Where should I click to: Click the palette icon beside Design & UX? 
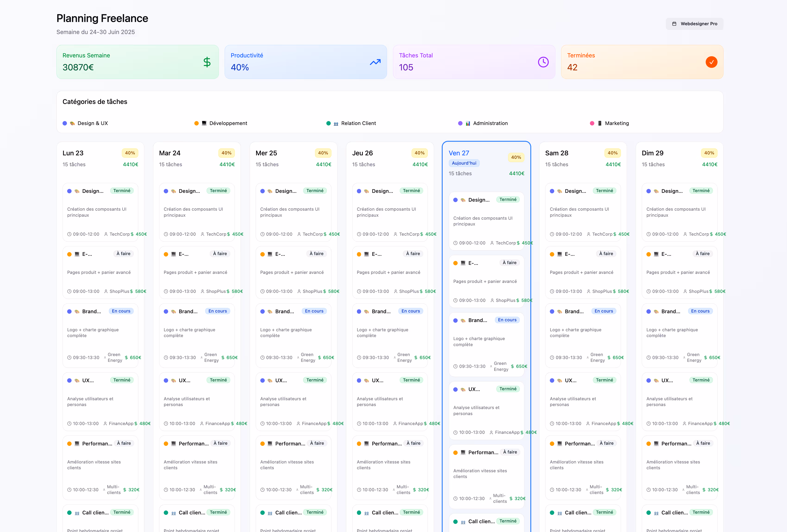pyautogui.click(x=72, y=124)
